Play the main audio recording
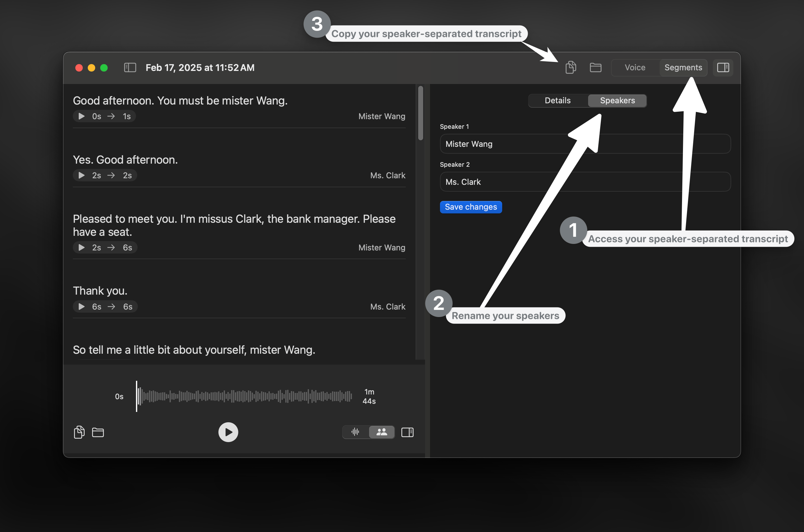This screenshot has height=532, width=804. pos(228,432)
